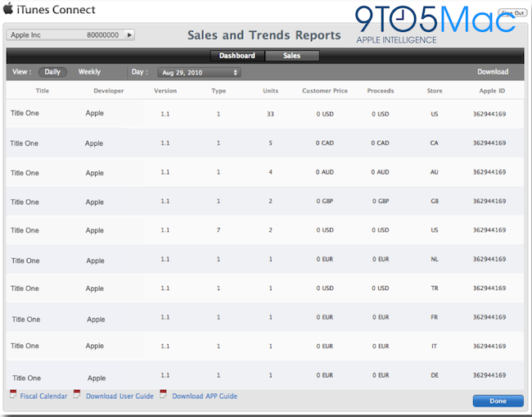The image size is (532, 417).
Task: Open the Day dropdown showing Aug 29, 2010
Action: click(x=199, y=72)
